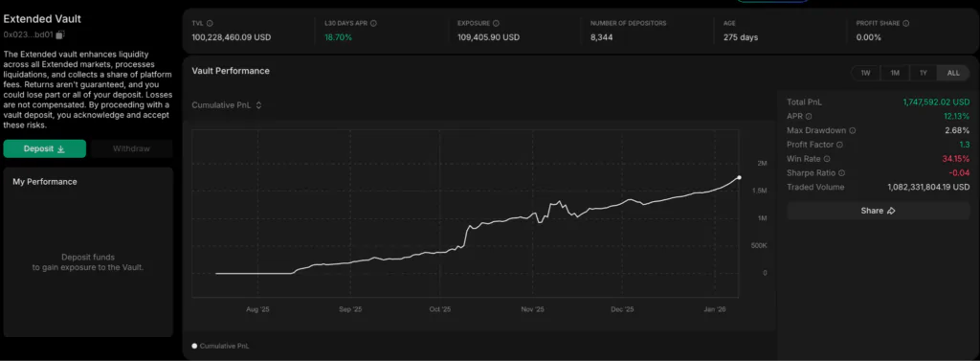
Task: Copy the vault address 0x023...bd01
Action: click(60, 34)
